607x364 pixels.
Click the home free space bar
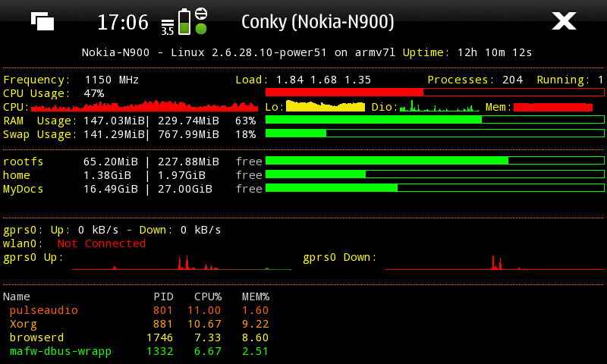tap(435, 174)
